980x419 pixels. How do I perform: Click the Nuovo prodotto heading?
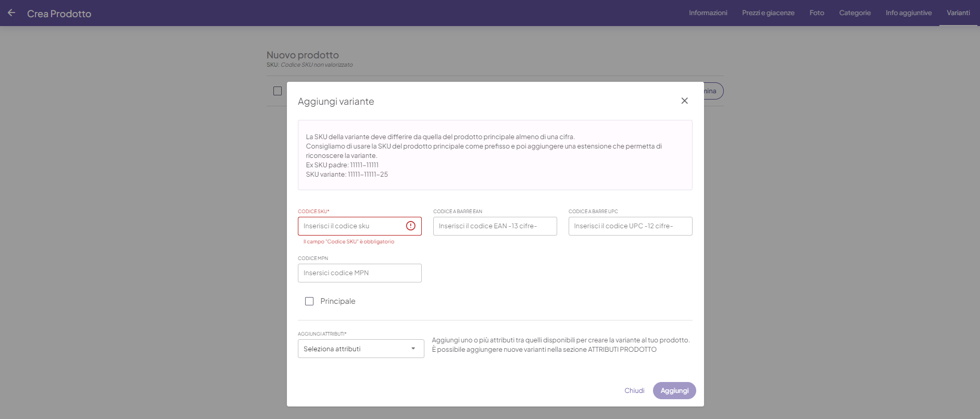click(x=303, y=55)
